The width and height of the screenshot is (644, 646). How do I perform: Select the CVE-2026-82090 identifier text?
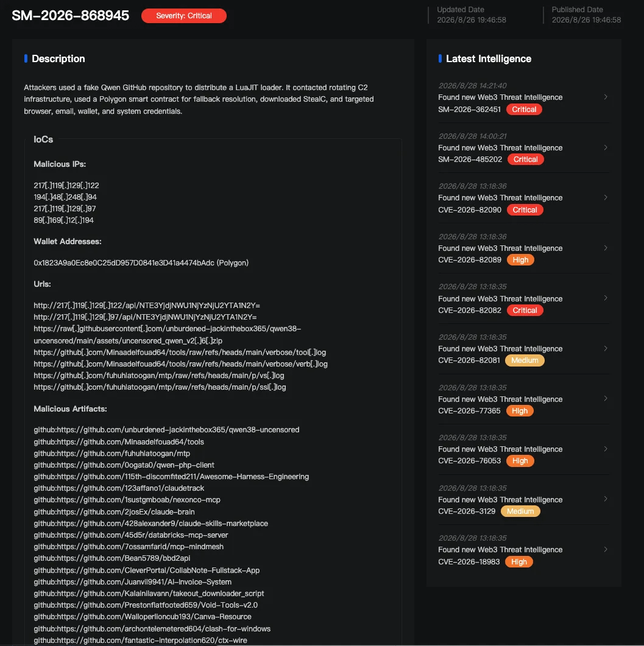coord(470,209)
